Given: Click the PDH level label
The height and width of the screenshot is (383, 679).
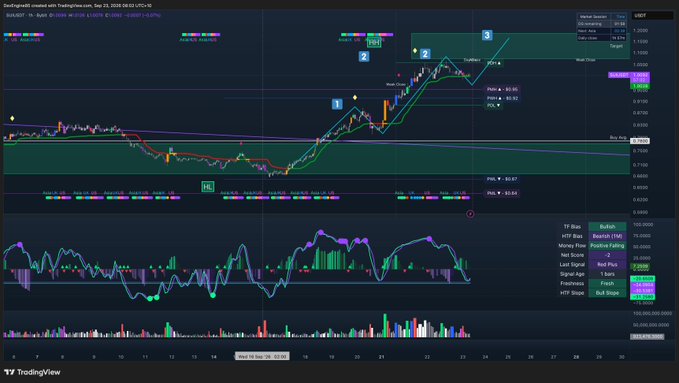Looking at the screenshot, I should [x=494, y=63].
